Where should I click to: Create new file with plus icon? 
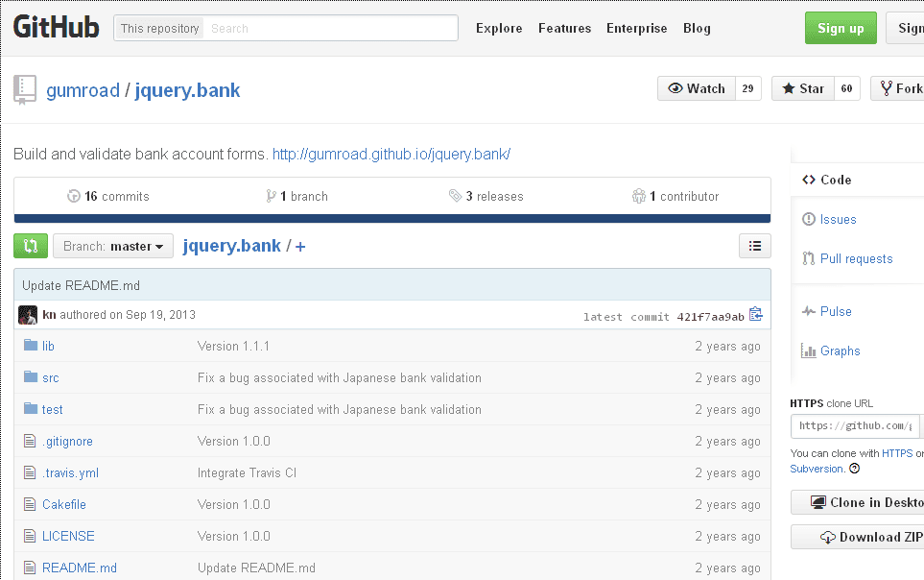300,247
